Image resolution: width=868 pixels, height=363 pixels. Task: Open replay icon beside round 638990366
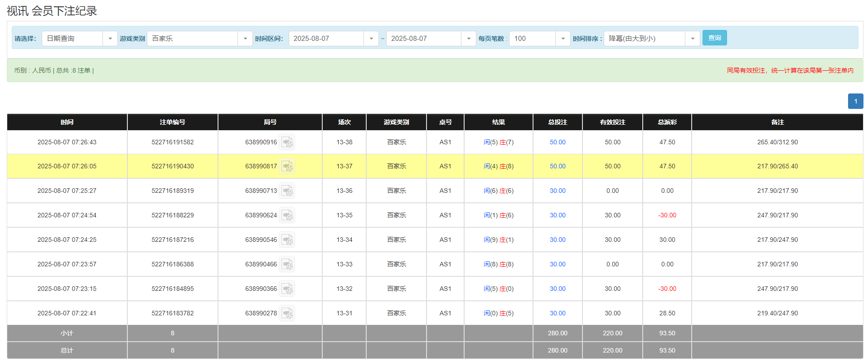pos(287,289)
